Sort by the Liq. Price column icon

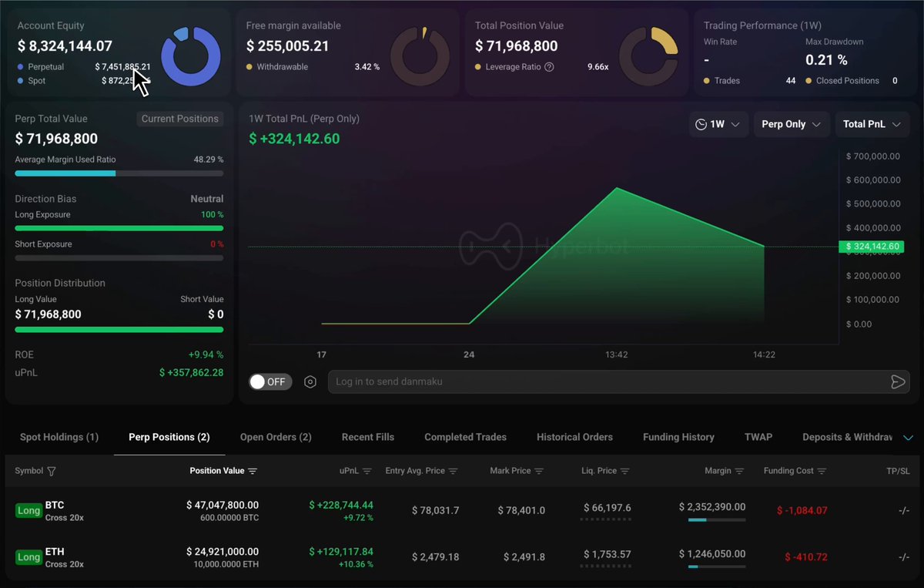coord(625,471)
